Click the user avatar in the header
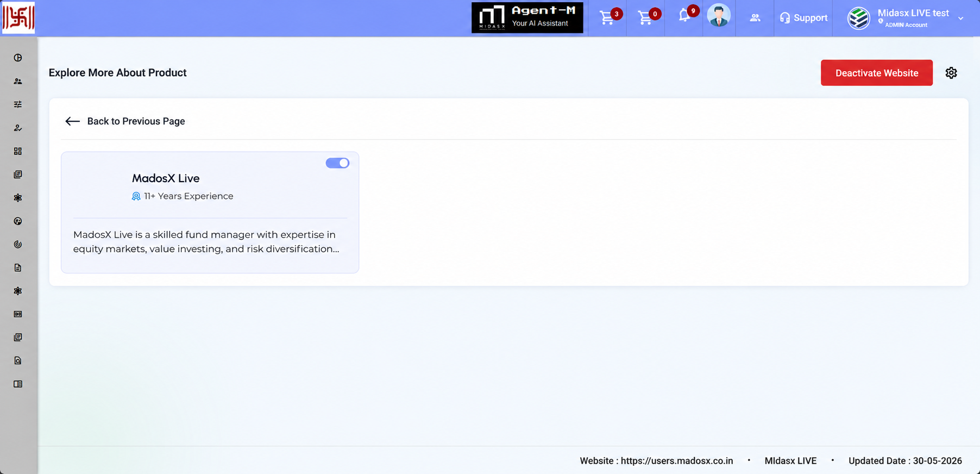The height and width of the screenshot is (474, 980). point(719,15)
